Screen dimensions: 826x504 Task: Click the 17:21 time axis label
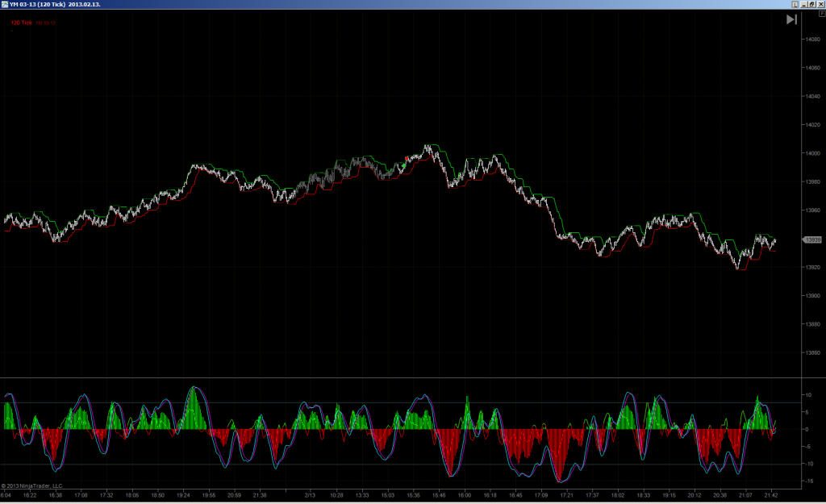(566, 495)
